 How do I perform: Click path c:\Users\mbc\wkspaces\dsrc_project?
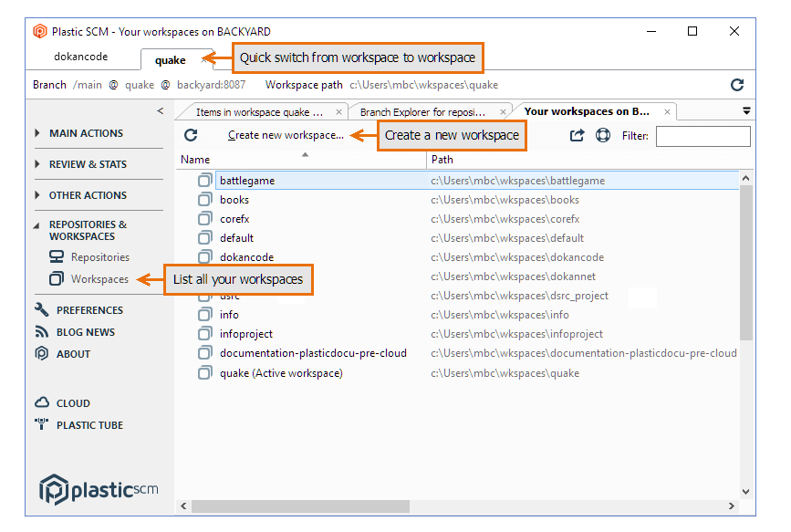[520, 296]
